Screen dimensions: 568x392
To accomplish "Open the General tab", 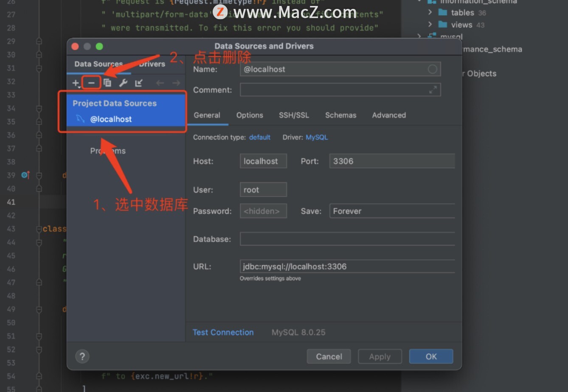I will tap(207, 115).
